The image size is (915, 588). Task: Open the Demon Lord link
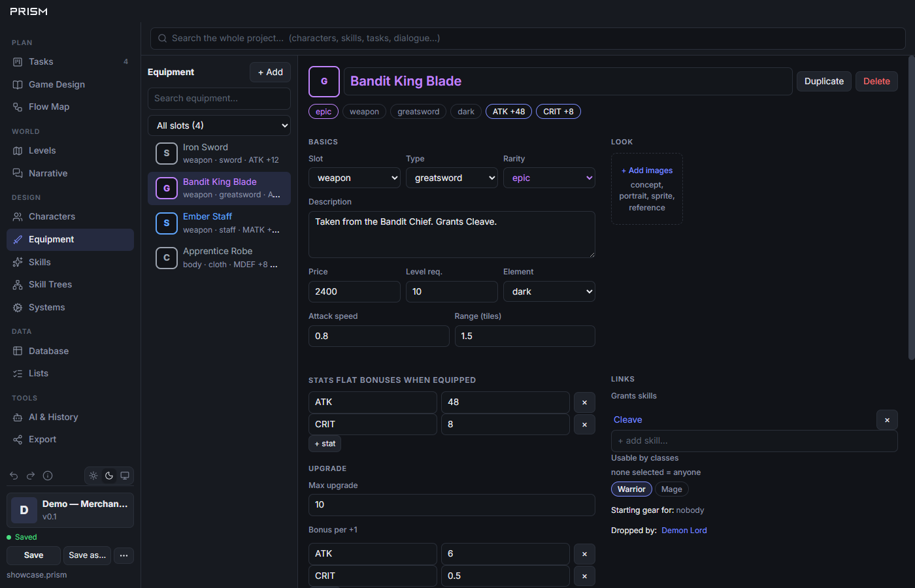coord(684,531)
